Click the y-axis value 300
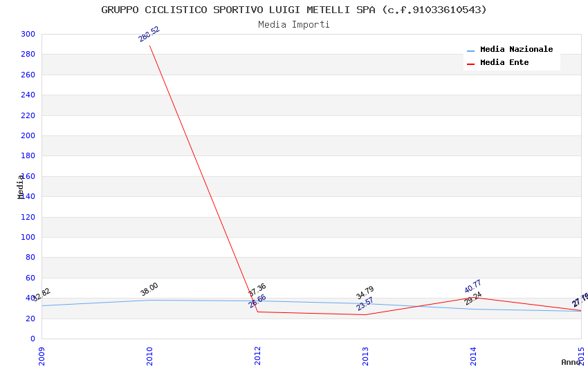 coord(28,34)
